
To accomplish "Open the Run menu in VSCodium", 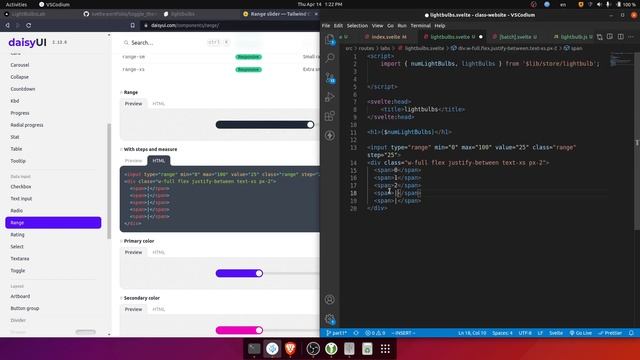I will pos(402,26).
